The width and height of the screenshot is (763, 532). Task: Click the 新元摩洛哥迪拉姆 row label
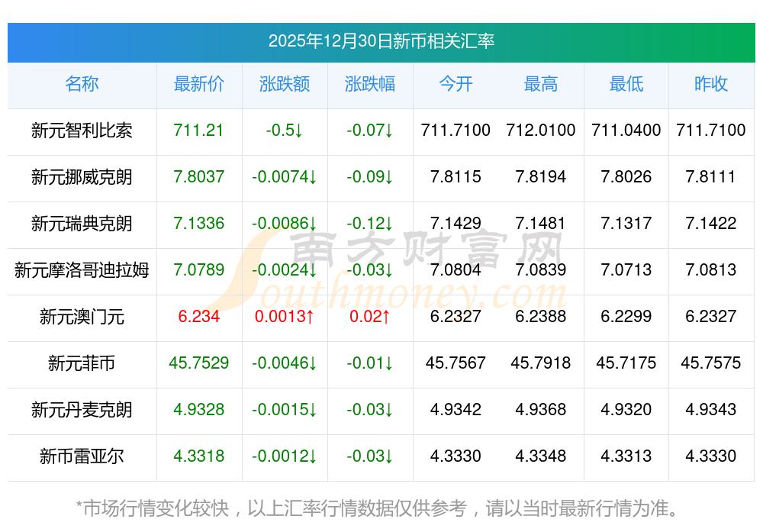tap(82, 270)
